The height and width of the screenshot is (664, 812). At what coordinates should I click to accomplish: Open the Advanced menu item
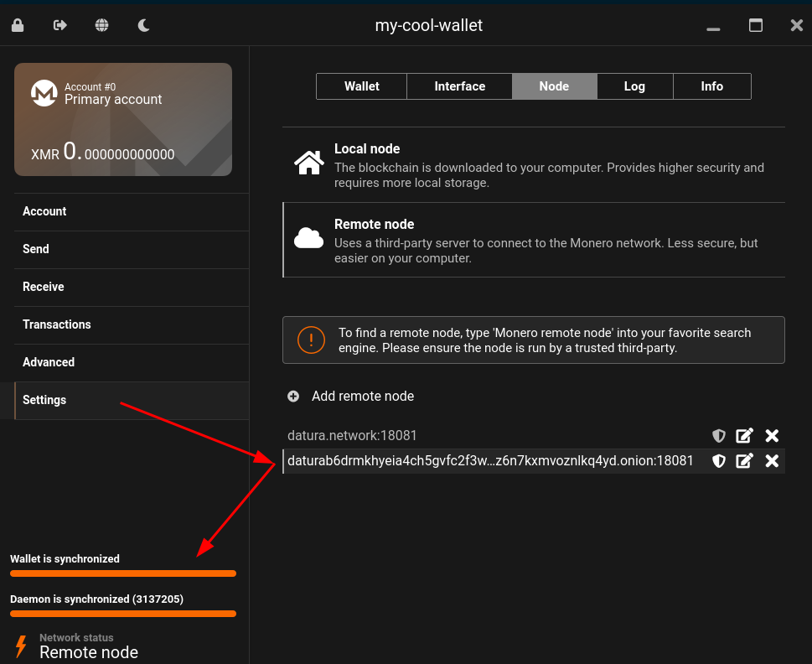click(132, 362)
